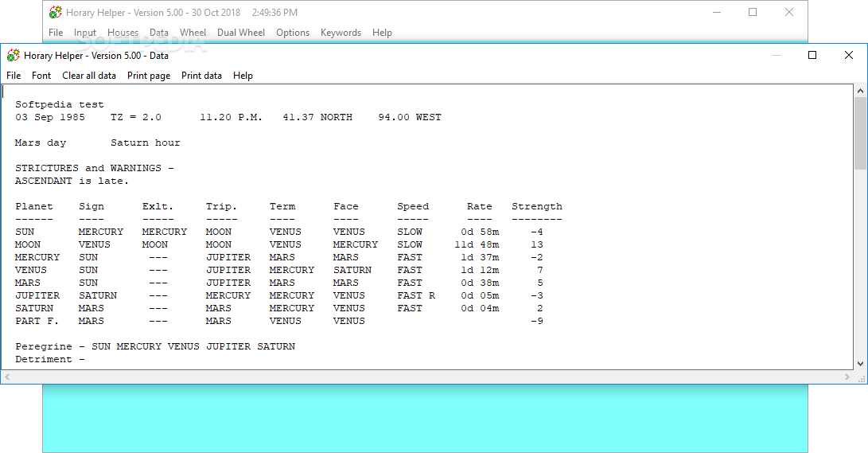Open File menu in main window

point(56,33)
